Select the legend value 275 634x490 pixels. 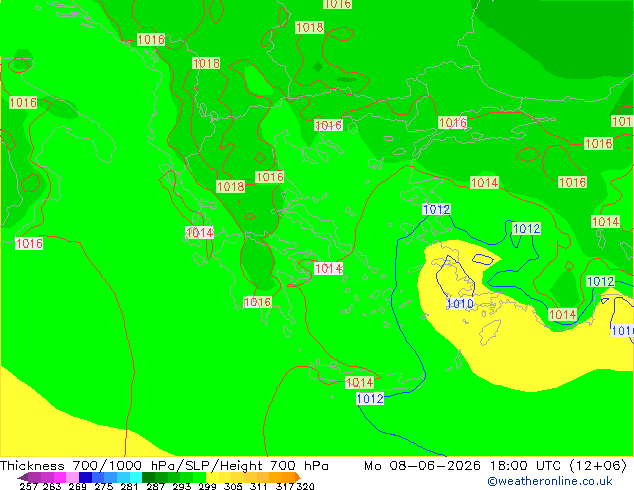104,486
